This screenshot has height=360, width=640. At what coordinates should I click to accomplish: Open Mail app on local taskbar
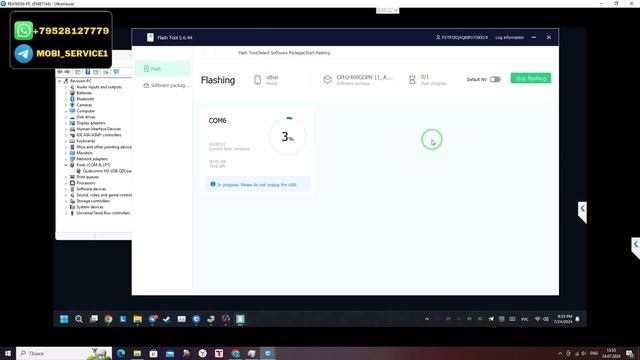170,353
